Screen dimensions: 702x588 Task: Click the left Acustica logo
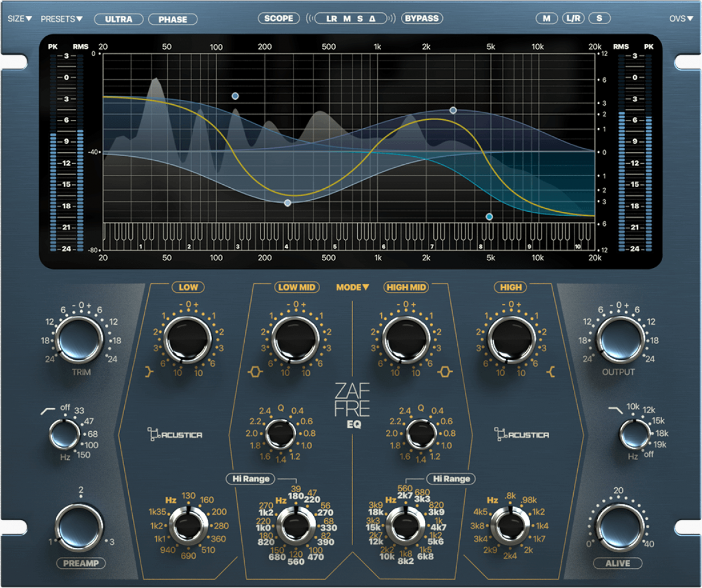click(x=175, y=435)
